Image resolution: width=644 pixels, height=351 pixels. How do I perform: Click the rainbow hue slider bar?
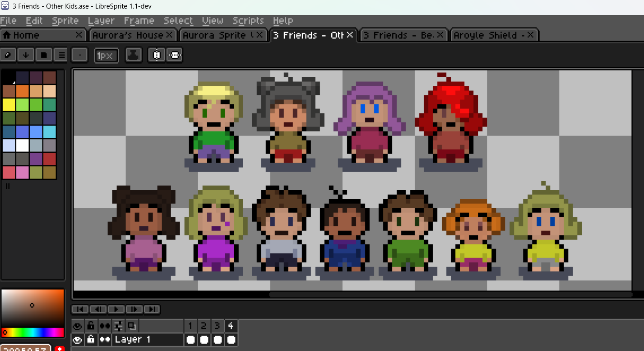click(x=32, y=332)
